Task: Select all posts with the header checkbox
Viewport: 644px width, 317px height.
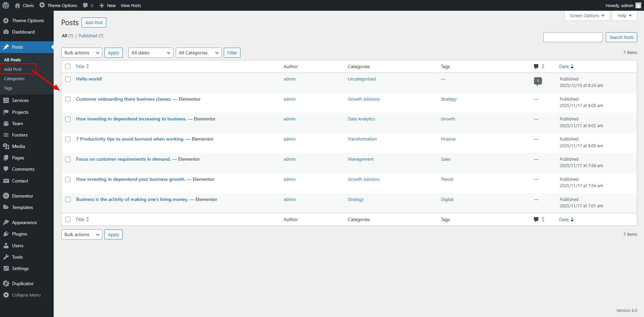Action: [68, 66]
